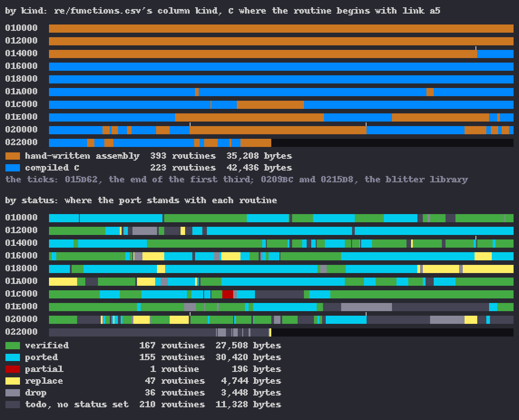519x420 pixels.
Task: Click address 012000 in the by-status chart
Action: click(21, 230)
